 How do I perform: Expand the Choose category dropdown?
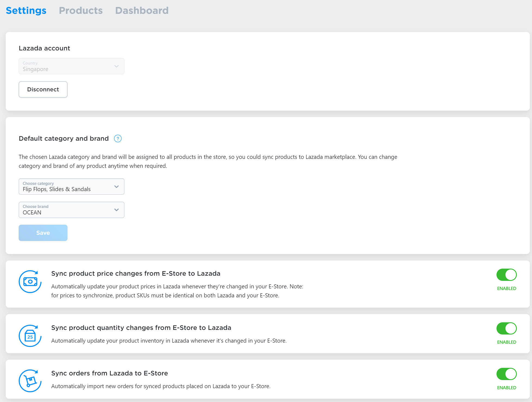coord(72,186)
